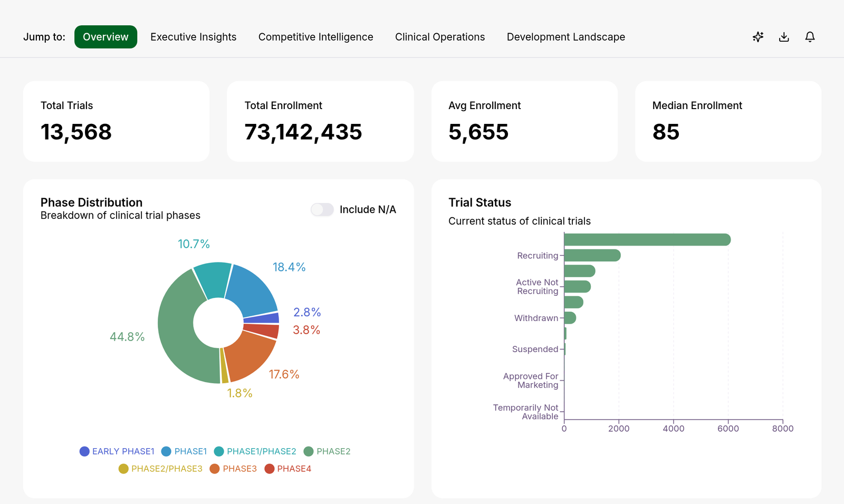
Task: Click the PHASE3 legend color dot
Action: (215, 469)
